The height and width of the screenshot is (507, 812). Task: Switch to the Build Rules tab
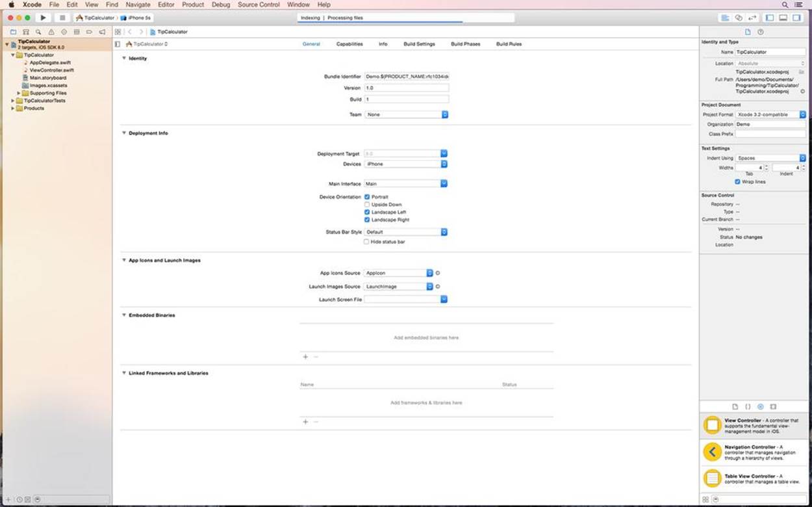[509, 44]
